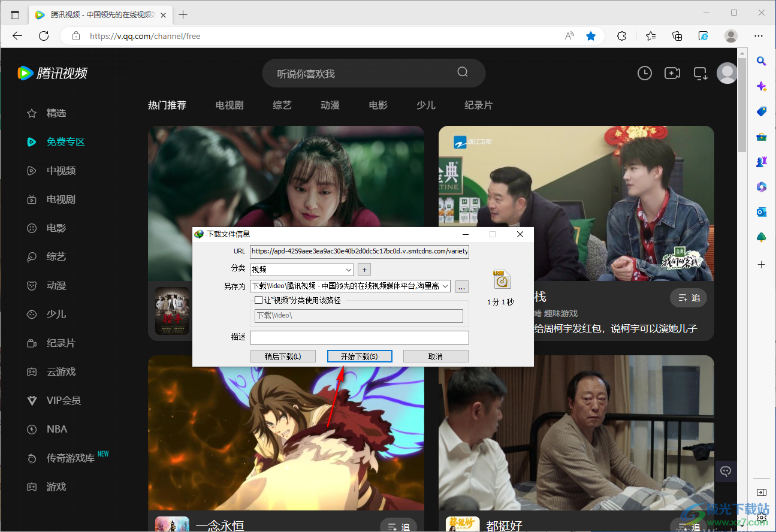This screenshot has width=776, height=532.
Task: Open the browser settings ellipsis menu
Action: coord(759,36)
